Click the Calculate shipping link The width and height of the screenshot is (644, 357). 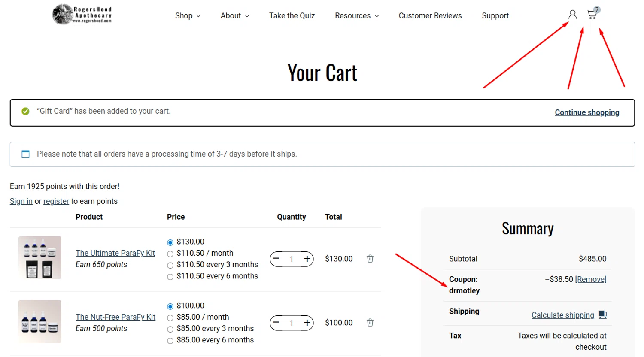coord(563,315)
